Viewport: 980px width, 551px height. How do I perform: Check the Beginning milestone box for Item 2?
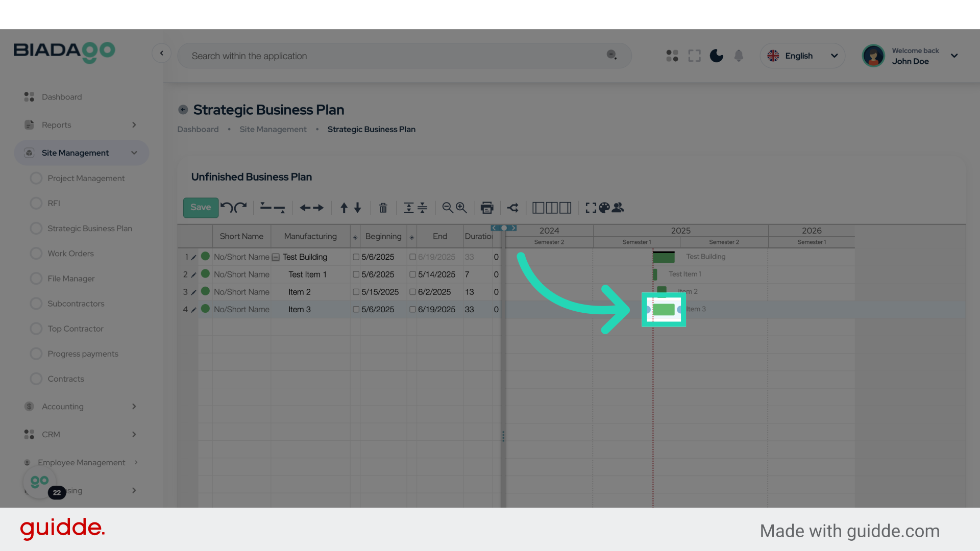point(356,292)
